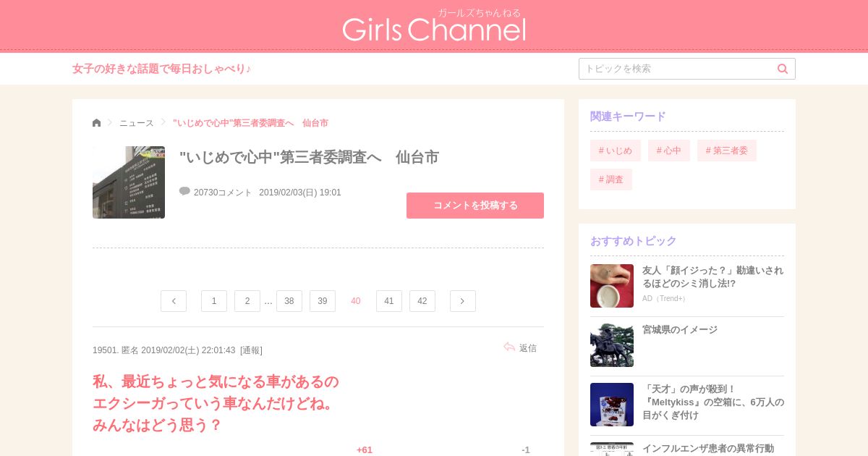
Task: Click the 女子の好きな話題 tagline text
Action: (162, 69)
